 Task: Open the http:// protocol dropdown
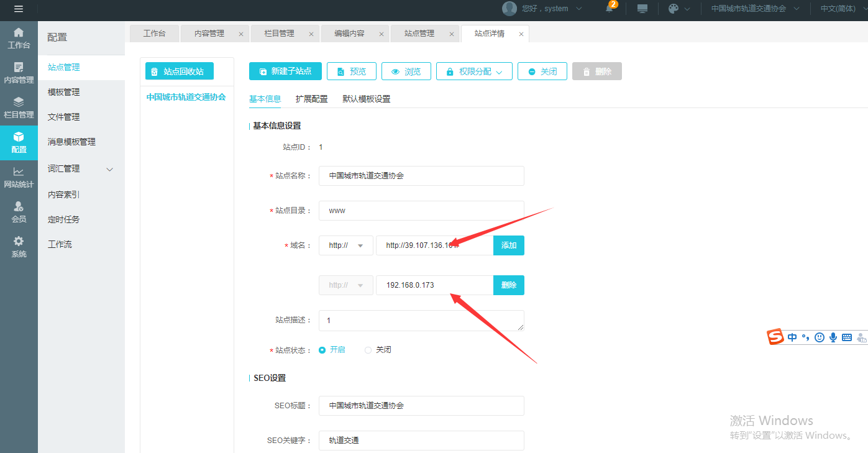tap(345, 245)
